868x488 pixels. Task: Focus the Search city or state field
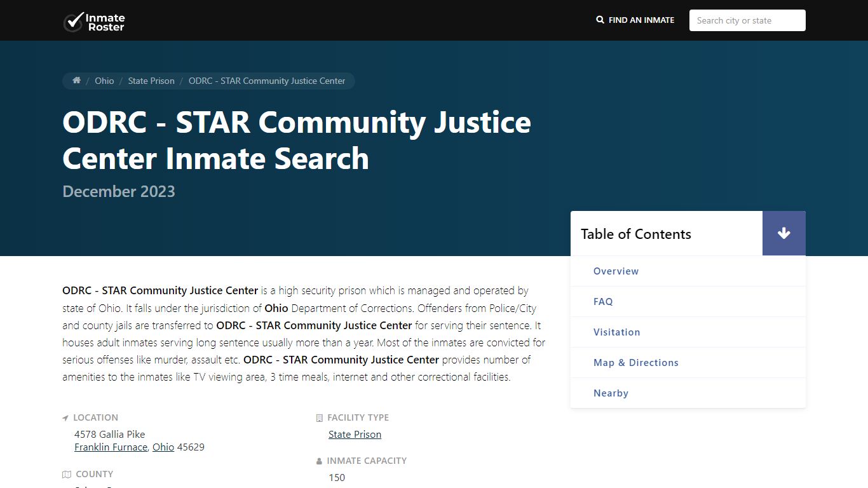pos(747,20)
